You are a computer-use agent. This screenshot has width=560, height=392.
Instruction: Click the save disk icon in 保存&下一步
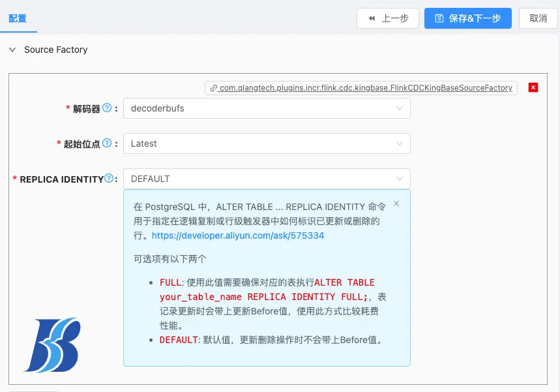(x=439, y=18)
